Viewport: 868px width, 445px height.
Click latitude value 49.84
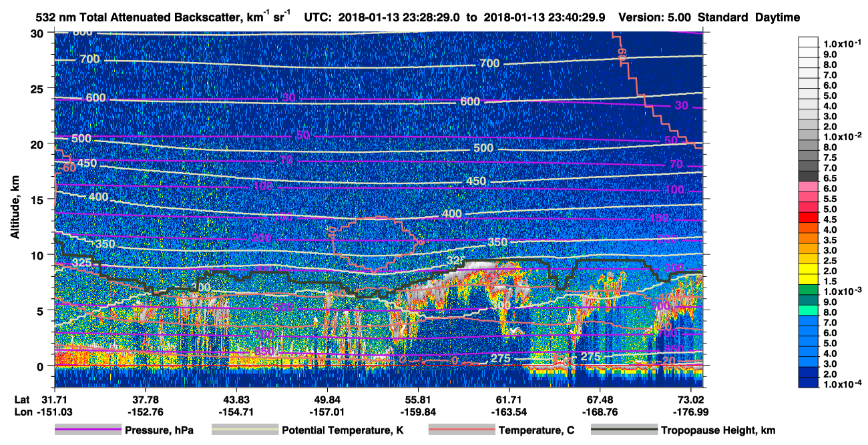[327, 399]
